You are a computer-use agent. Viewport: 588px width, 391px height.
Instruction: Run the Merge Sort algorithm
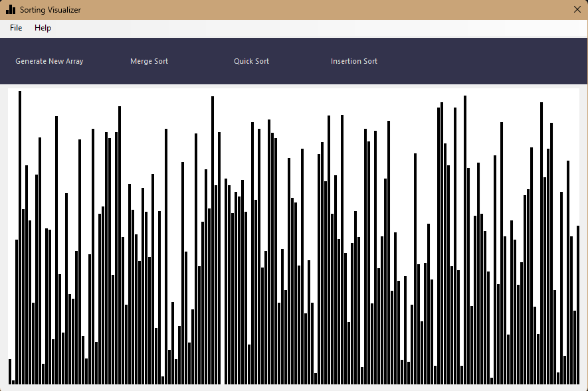149,61
